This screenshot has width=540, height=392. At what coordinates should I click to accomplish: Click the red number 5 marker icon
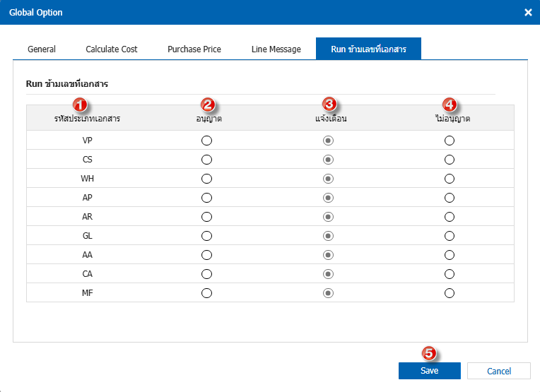pos(429,352)
